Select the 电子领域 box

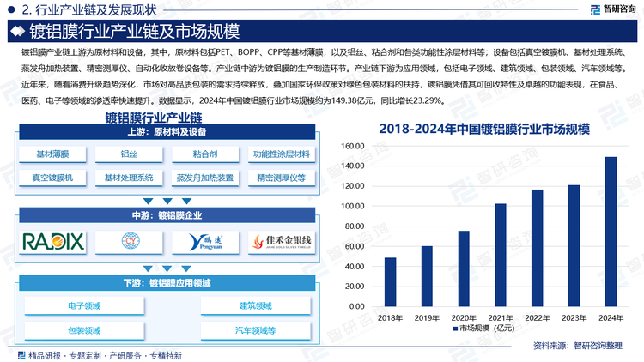(84, 306)
